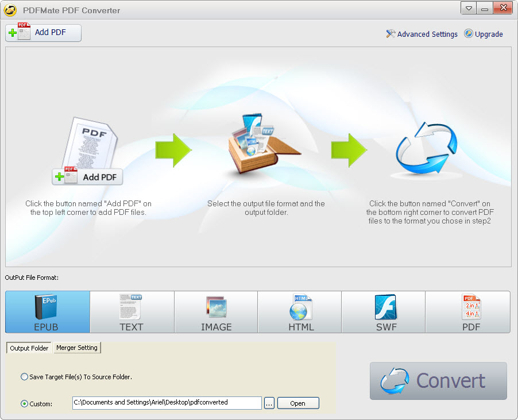This screenshot has width=518, height=420.
Task: Select PDF as the output format
Action: [x=467, y=312]
